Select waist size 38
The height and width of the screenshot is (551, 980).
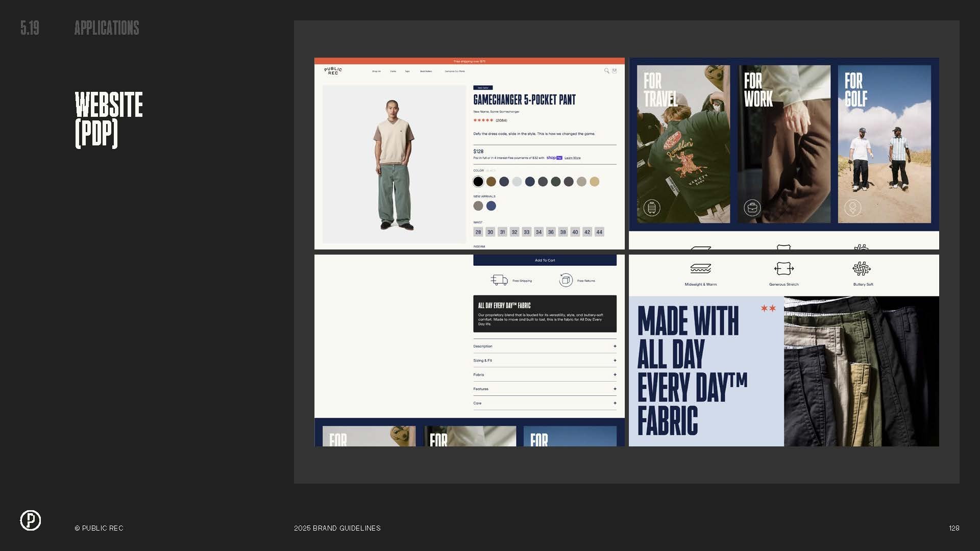click(563, 232)
